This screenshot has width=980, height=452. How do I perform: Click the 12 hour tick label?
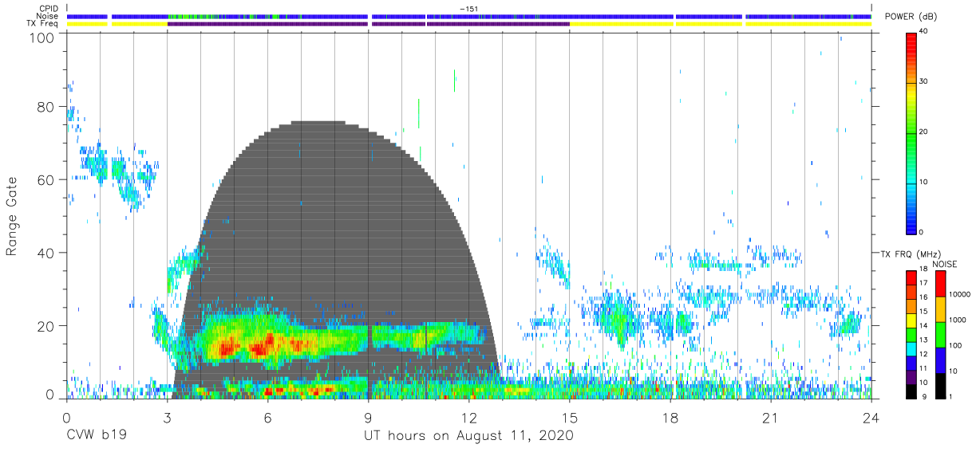(469, 417)
